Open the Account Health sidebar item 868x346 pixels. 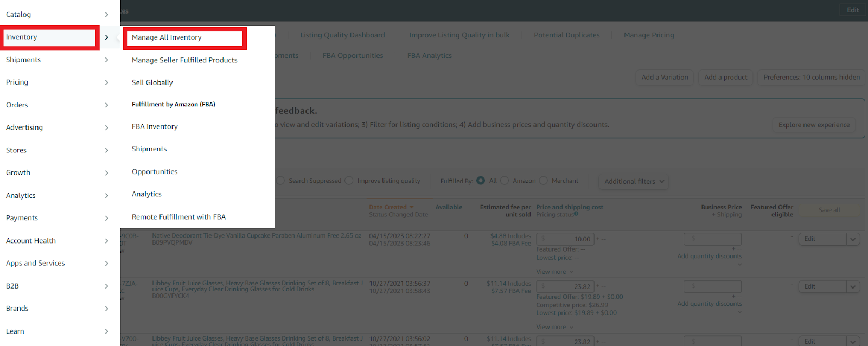(x=31, y=241)
